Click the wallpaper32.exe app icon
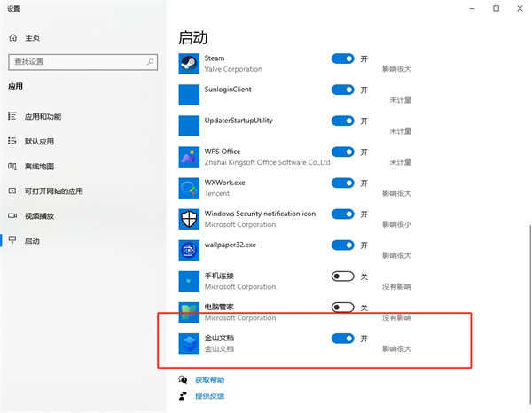 coord(190,250)
